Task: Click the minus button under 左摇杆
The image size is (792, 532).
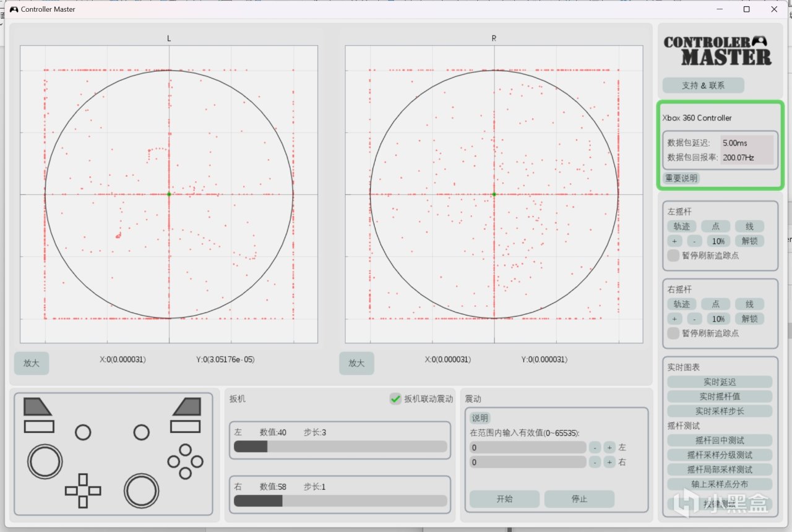Action: [694, 241]
